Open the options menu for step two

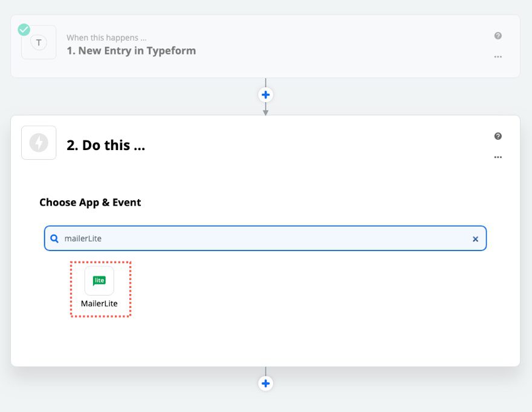pyautogui.click(x=498, y=157)
